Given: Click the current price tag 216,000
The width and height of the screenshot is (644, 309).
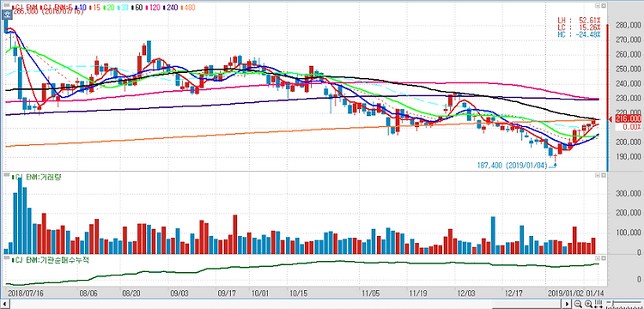Looking at the screenshot, I should point(628,118).
